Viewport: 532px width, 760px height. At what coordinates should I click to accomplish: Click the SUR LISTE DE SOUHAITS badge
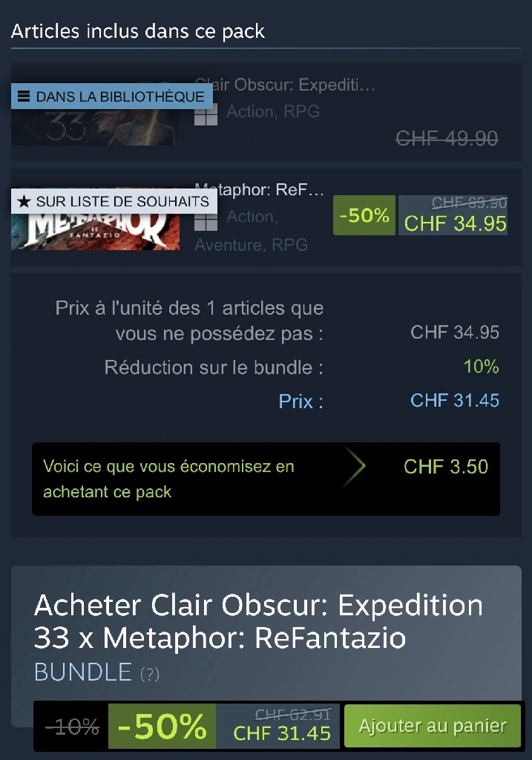point(114,201)
